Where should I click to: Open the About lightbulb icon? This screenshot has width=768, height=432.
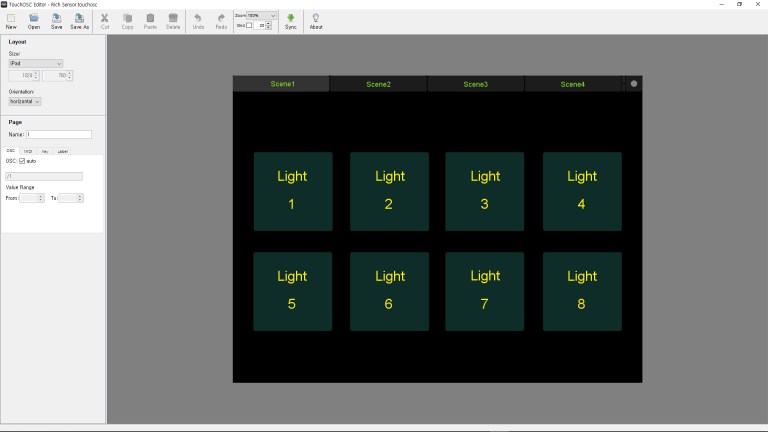click(x=315, y=20)
